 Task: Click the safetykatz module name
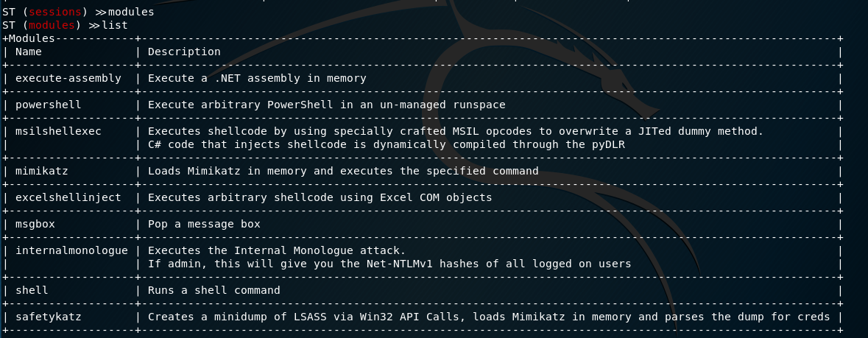(49, 317)
